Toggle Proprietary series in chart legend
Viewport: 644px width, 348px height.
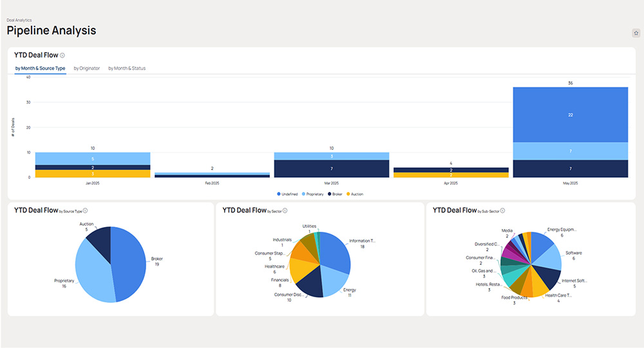pyautogui.click(x=314, y=194)
